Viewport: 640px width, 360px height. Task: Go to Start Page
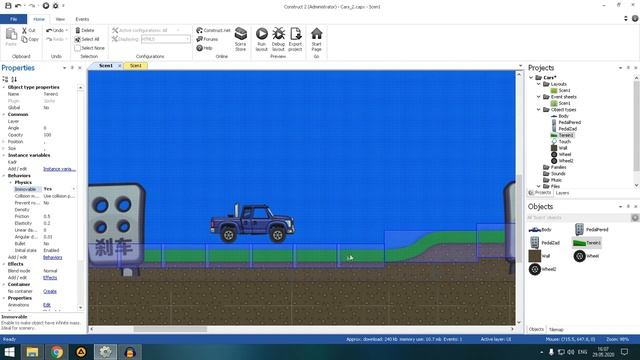click(316, 39)
